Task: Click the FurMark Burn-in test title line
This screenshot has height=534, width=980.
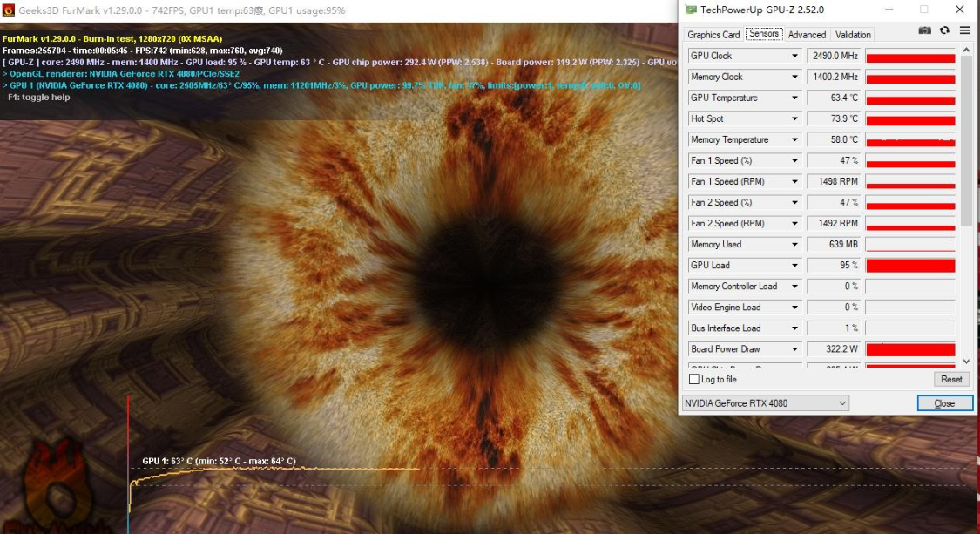Action: 112,39
